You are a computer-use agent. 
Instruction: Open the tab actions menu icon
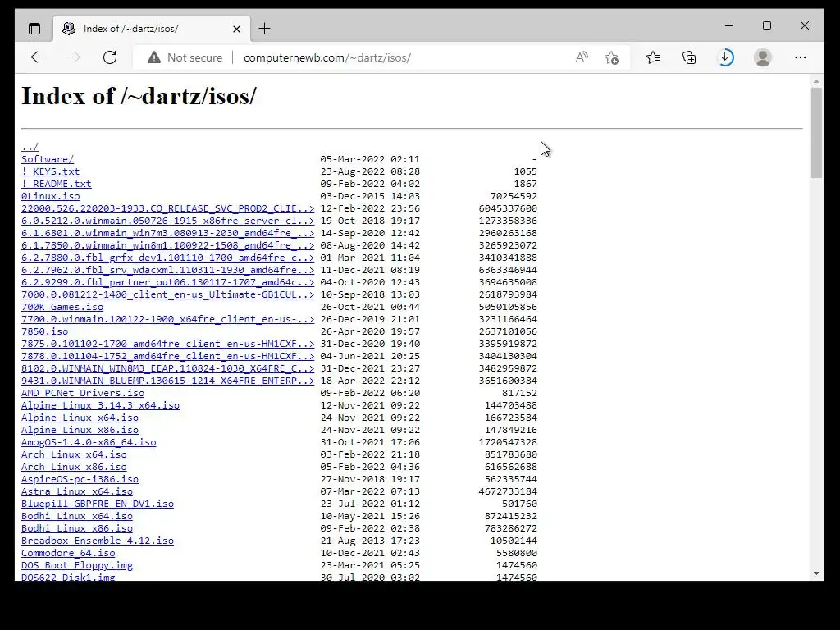pyautogui.click(x=34, y=29)
